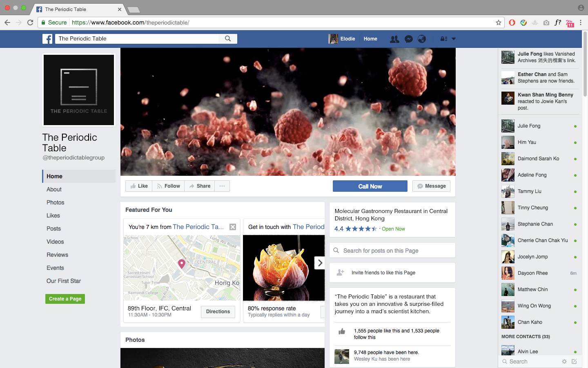The height and width of the screenshot is (368, 588).
Task: Open the raspberry cover photo
Action: coord(288,112)
